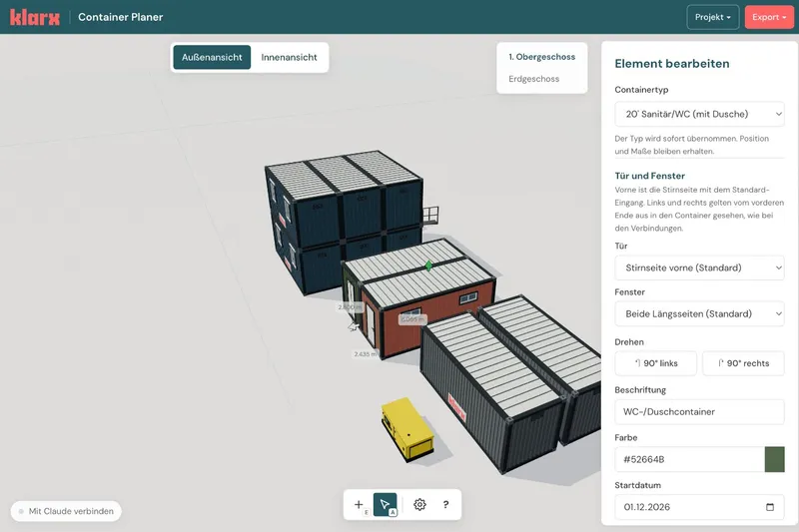Open calendar picker for Startdatum

pyautogui.click(x=770, y=507)
